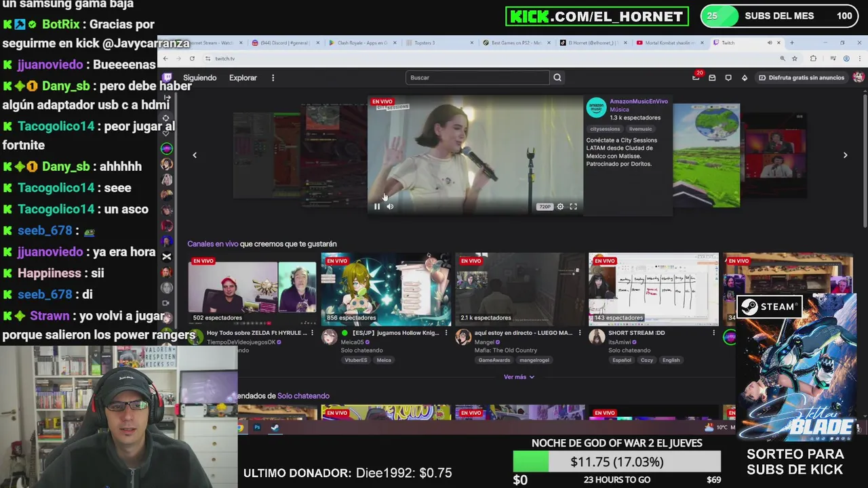
Task: Click the Mangel channel name
Action: [484, 342]
